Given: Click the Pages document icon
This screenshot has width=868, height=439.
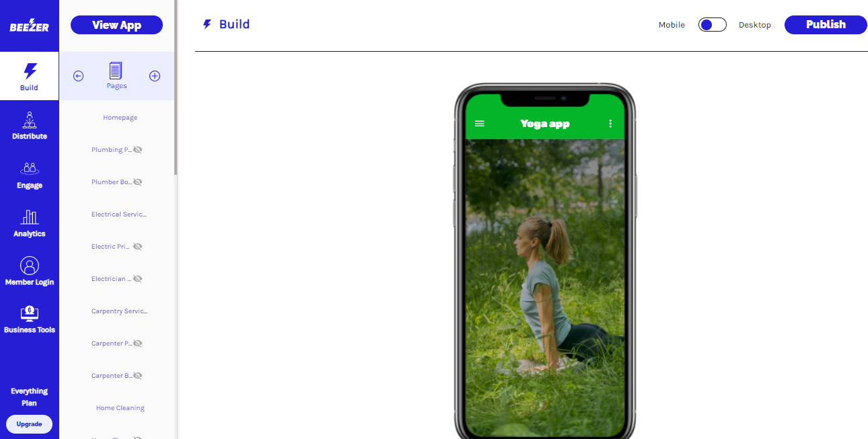Looking at the screenshot, I should [x=116, y=71].
